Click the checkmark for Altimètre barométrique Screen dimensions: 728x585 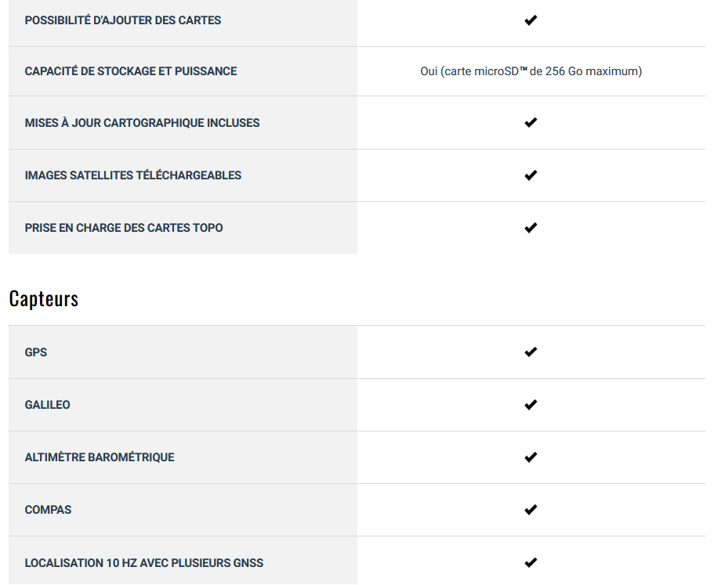point(531,457)
